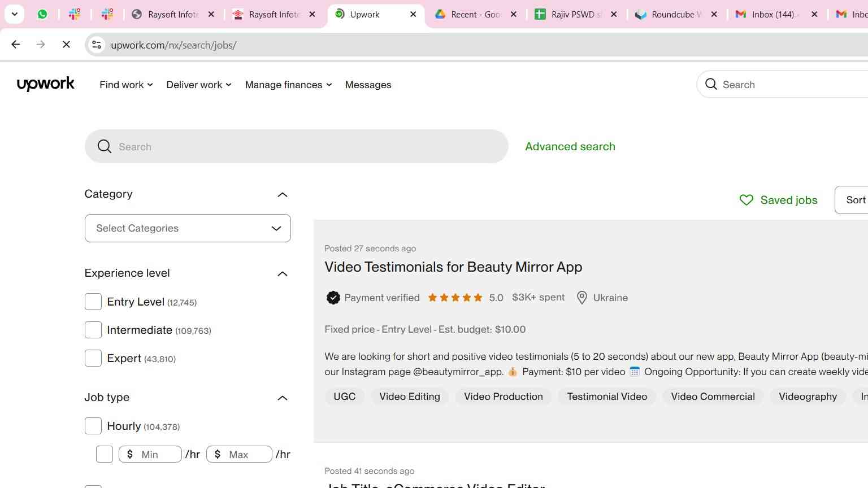The image size is (868, 488).
Task: Check the Hourly job type checkbox
Action: 93,426
